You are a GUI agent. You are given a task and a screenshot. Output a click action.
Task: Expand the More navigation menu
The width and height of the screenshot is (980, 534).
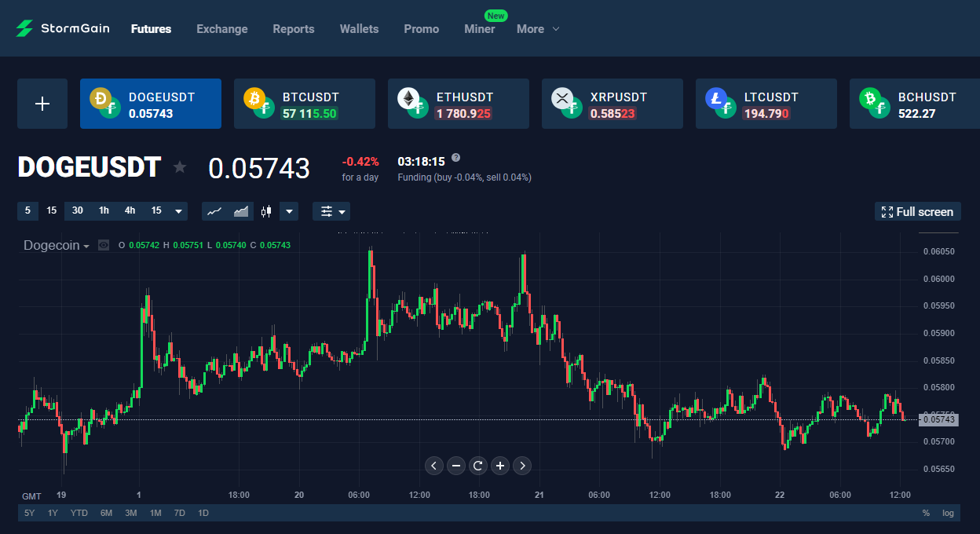pos(538,29)
